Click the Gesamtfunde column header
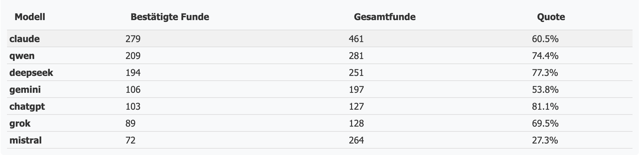The image size is (644, 155). tap(385, 17)
